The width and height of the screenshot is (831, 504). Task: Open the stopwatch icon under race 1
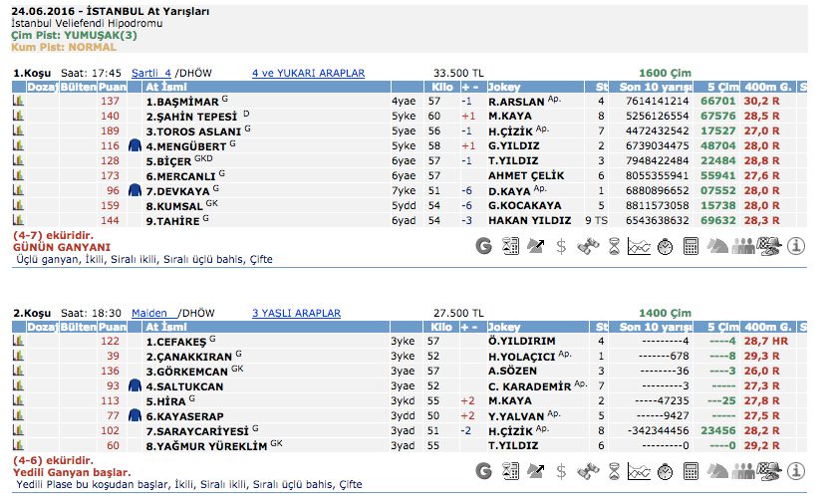click(x=665, y=245)
